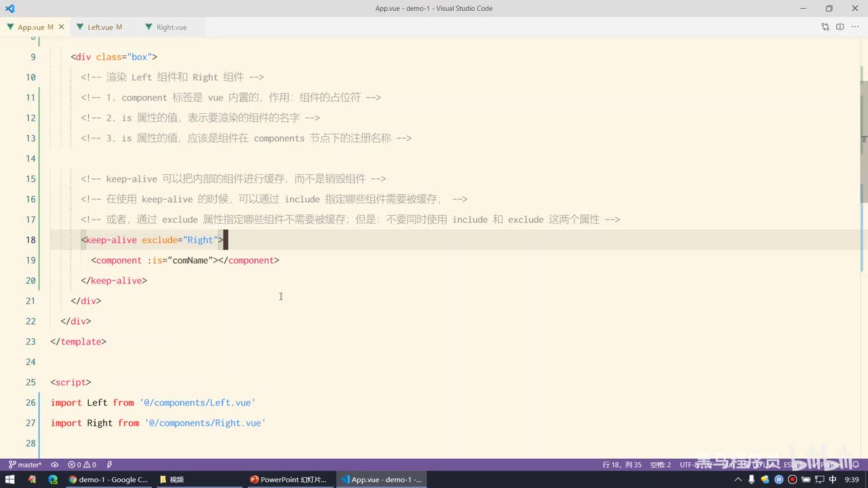
Task: Show hidden system tray icons
Action: 738,479
